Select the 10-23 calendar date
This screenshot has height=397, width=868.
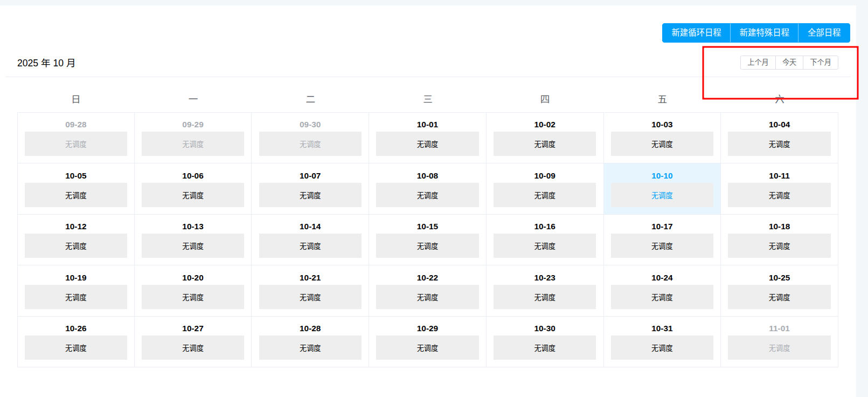(545, 278)
